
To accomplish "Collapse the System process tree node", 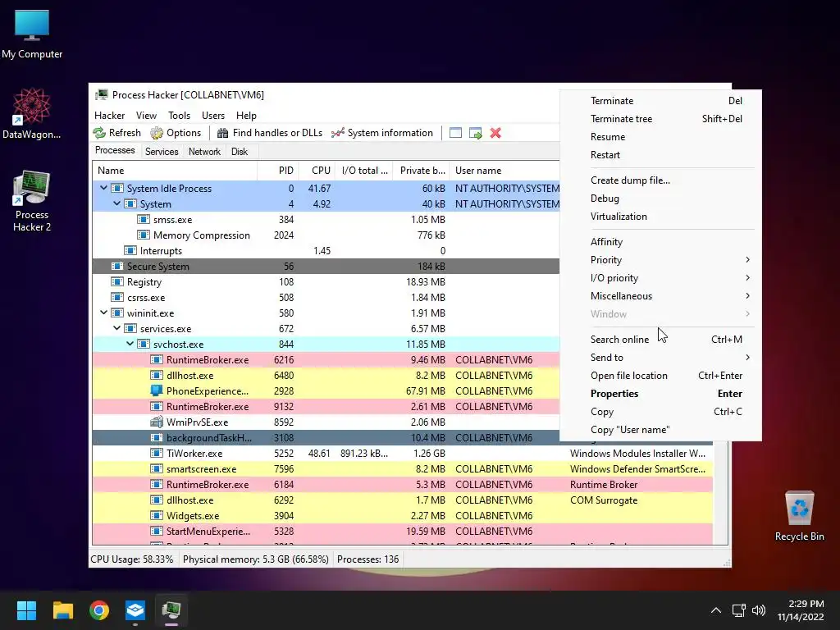I will coord(116,204).
